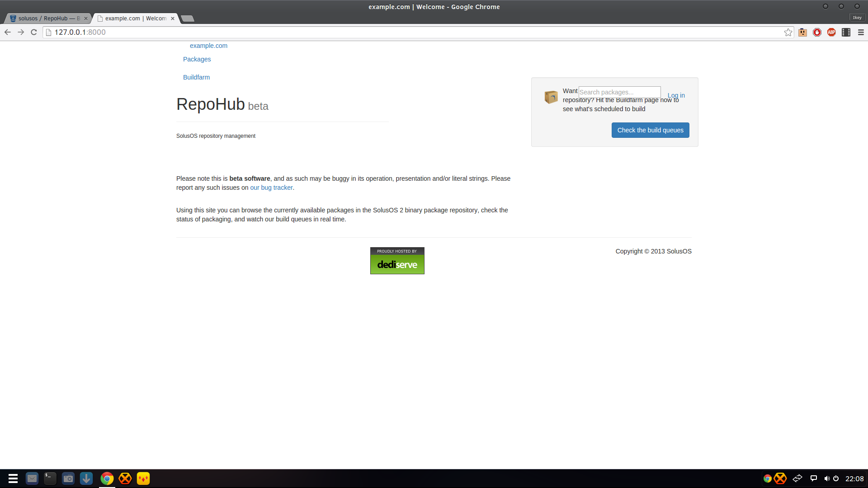Launch the blue download arrow app
The image size is (868, 488).
coord(86,479)
